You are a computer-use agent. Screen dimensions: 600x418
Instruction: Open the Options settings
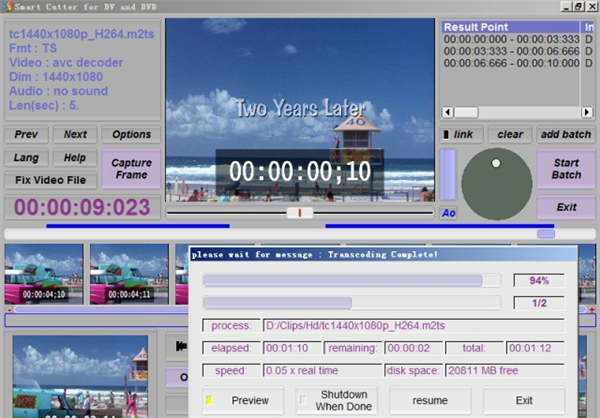[x=131, y=134]
